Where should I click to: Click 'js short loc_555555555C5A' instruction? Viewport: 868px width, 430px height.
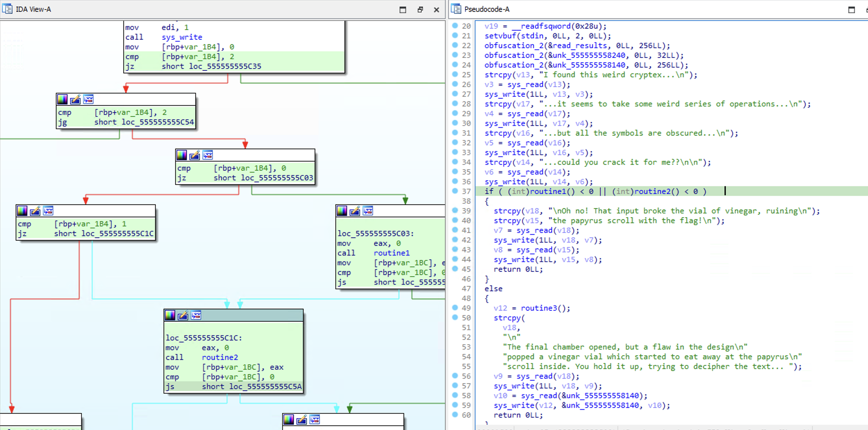pyautogui.click(x=234, y=387)
